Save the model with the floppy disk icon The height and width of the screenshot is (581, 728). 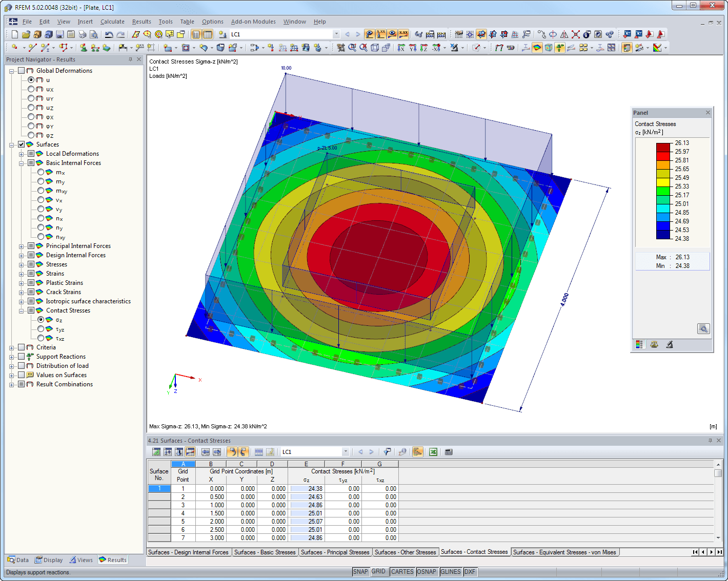point(59,34)
